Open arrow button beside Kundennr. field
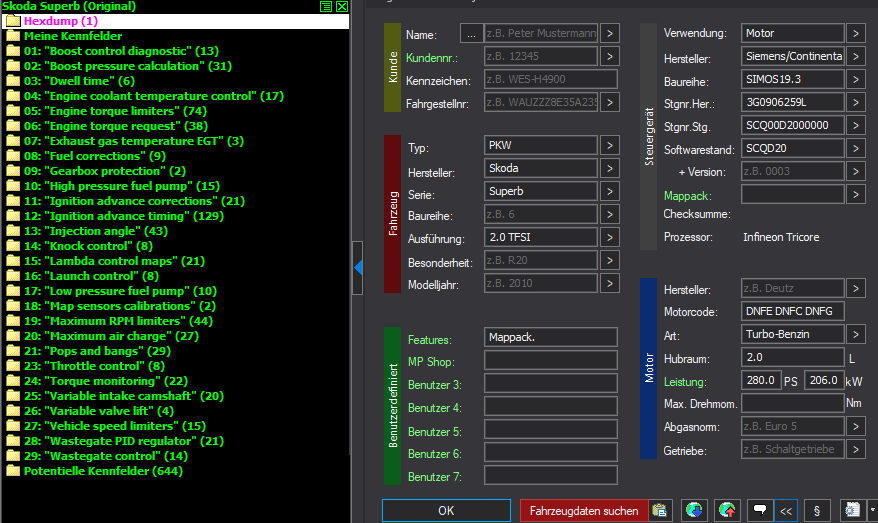This screenshot has width=878, height=523. pos(610,57)
